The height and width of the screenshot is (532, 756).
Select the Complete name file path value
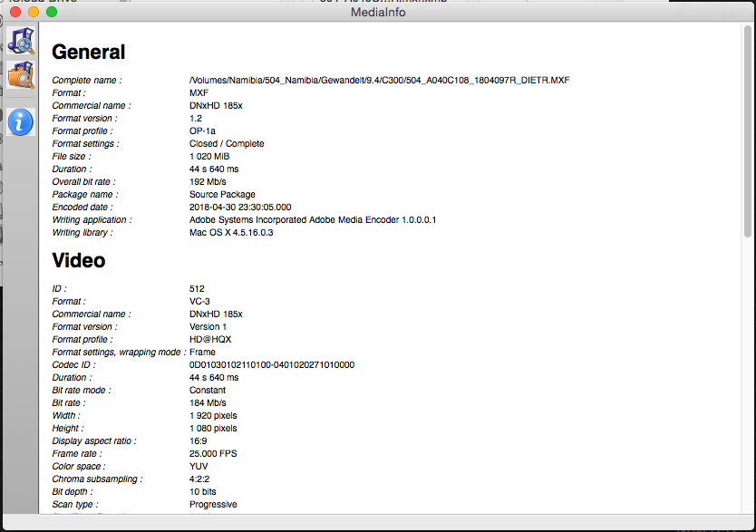[x=380, y=80]
